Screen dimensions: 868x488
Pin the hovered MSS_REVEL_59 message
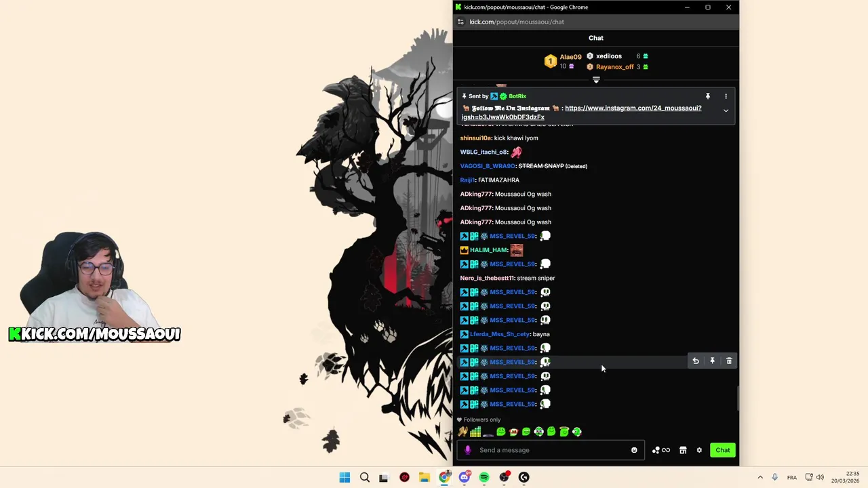[x=712, y=361]
